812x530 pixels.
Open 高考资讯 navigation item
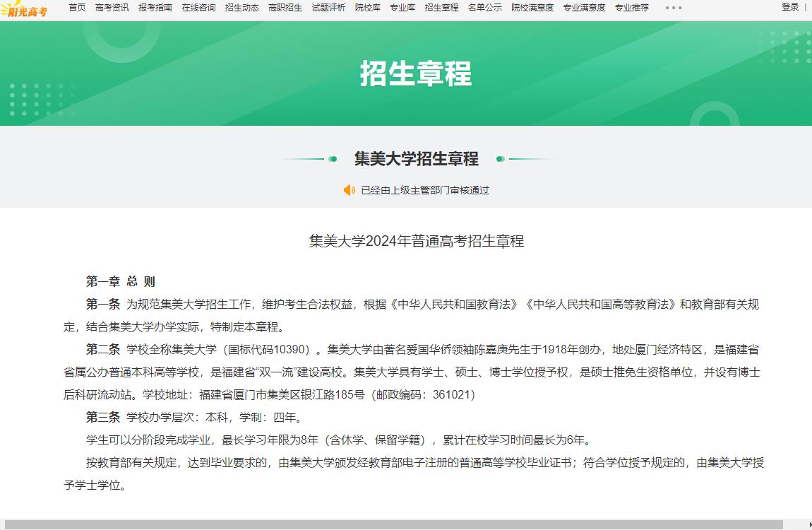click(x=112, y=8)
